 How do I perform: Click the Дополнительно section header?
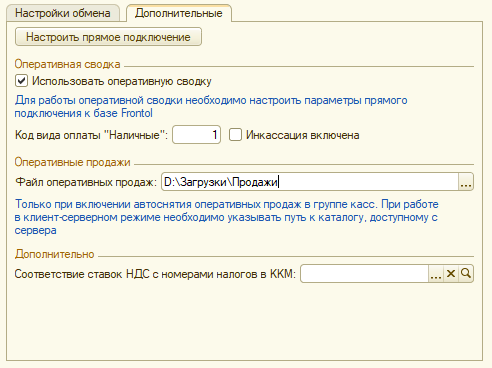pos(54,254)
